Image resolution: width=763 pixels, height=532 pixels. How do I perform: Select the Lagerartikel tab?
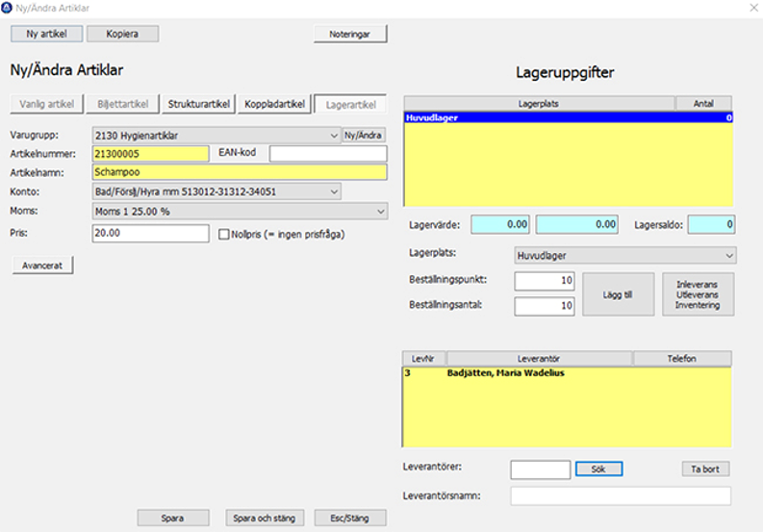pyautogui.click(x=351, y=104)
